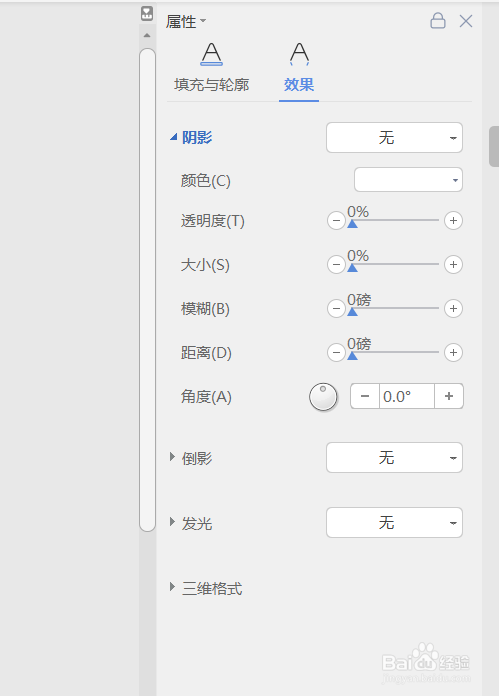Open the 颜色 color dropdown
This screenshot has height=696, width=499.
tap(408, 180)
